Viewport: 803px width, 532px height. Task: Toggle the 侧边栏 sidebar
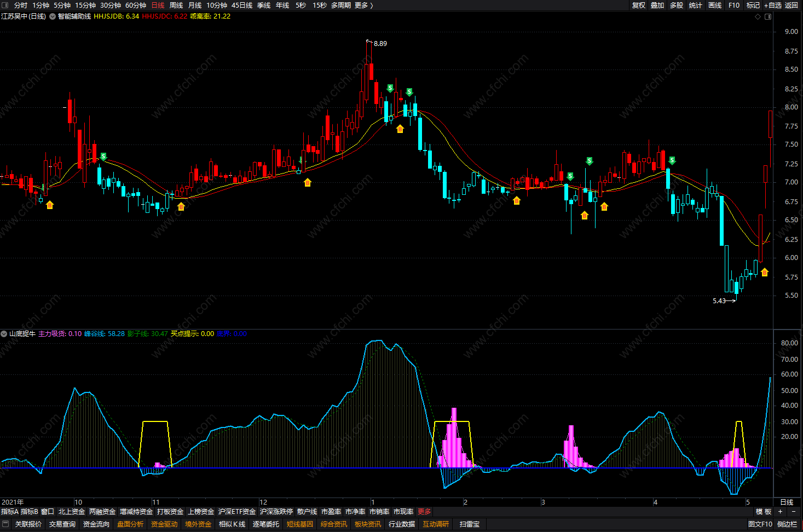tap(787, 524)
